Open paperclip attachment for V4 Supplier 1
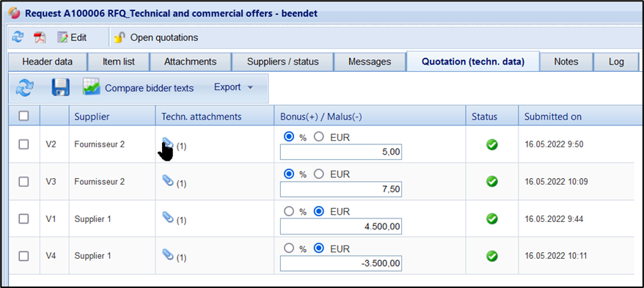The image size is (644, 288). [x=168, y=254]
